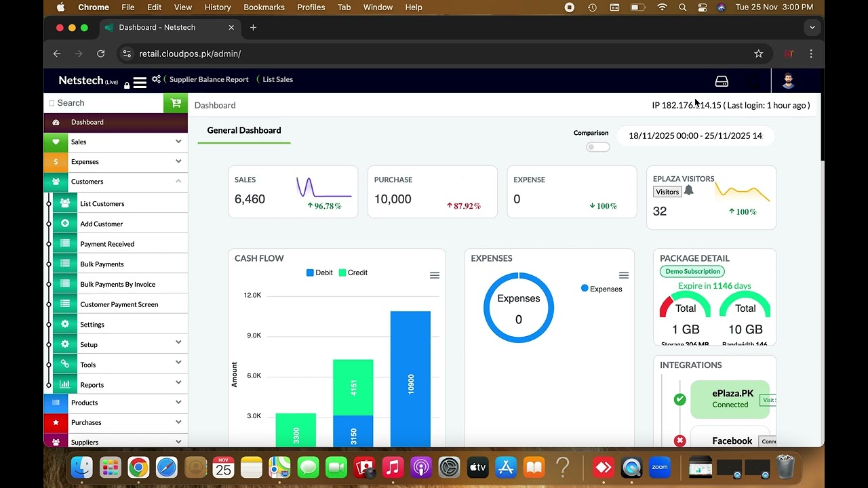Click the Tools link icon
The image size is (868, 488).
click(65, 365)
